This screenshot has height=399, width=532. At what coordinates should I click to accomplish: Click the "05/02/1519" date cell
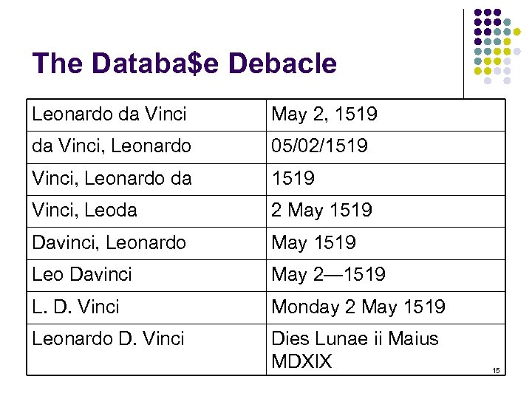pyautogui.click(x=319, y=146)
